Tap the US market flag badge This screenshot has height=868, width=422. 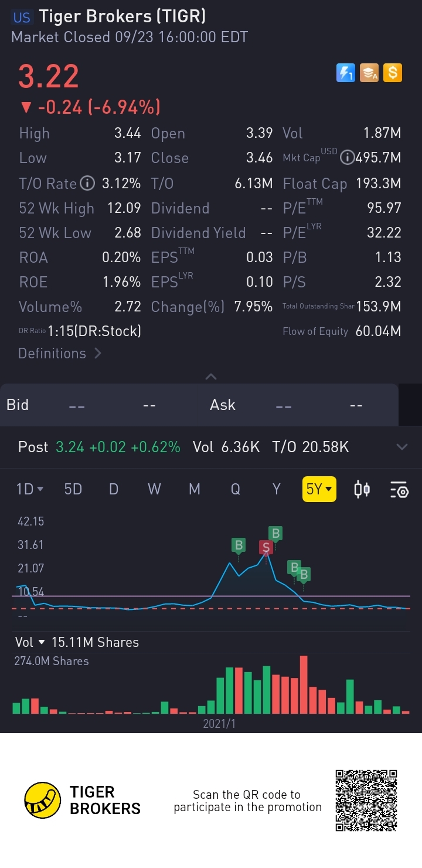tap(22, 18)
